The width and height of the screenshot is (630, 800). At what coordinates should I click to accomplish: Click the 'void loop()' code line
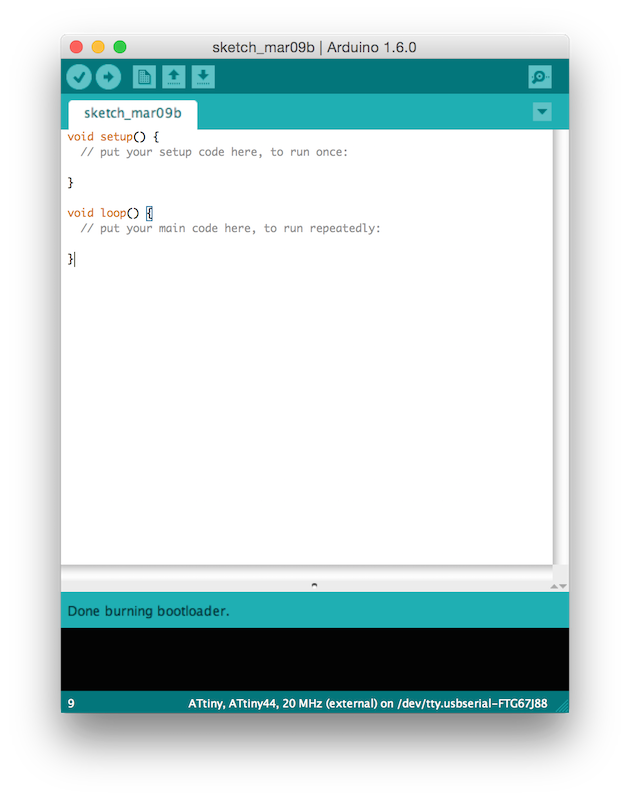(x=110, y=213)
